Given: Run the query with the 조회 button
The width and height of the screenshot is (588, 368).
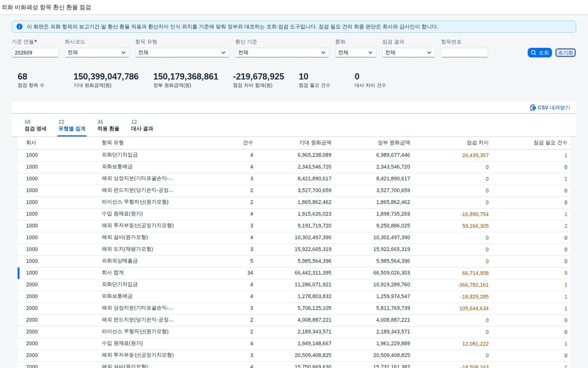Looking at the screenshot, I should click(x=539, y=53).
